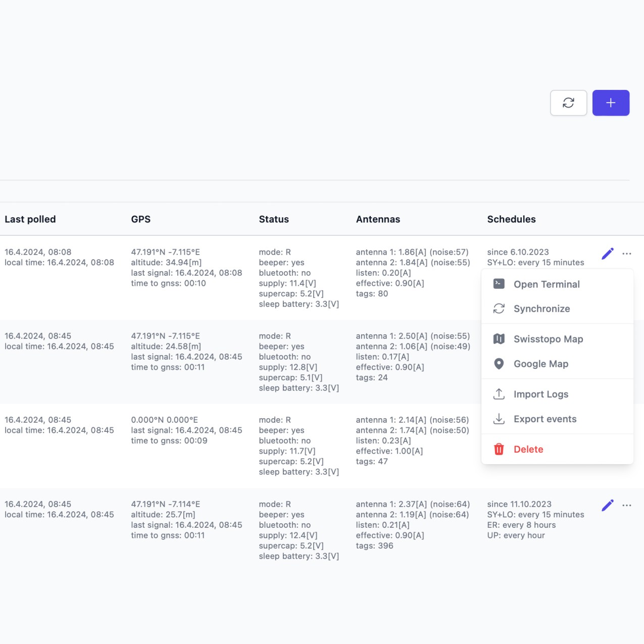The height and width of the screenshot is (644, 644).
Task: Select Open Terminal from the context menu
Action: click(x=547, y=284)
